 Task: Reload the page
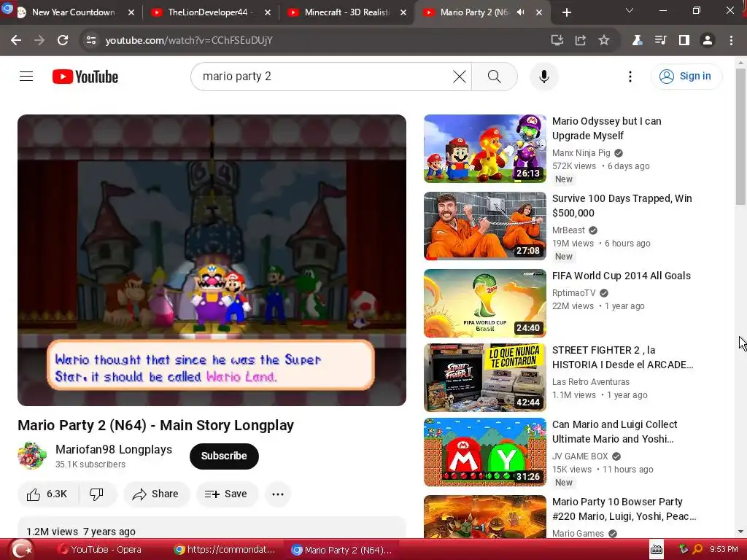(x=63, y=41)
